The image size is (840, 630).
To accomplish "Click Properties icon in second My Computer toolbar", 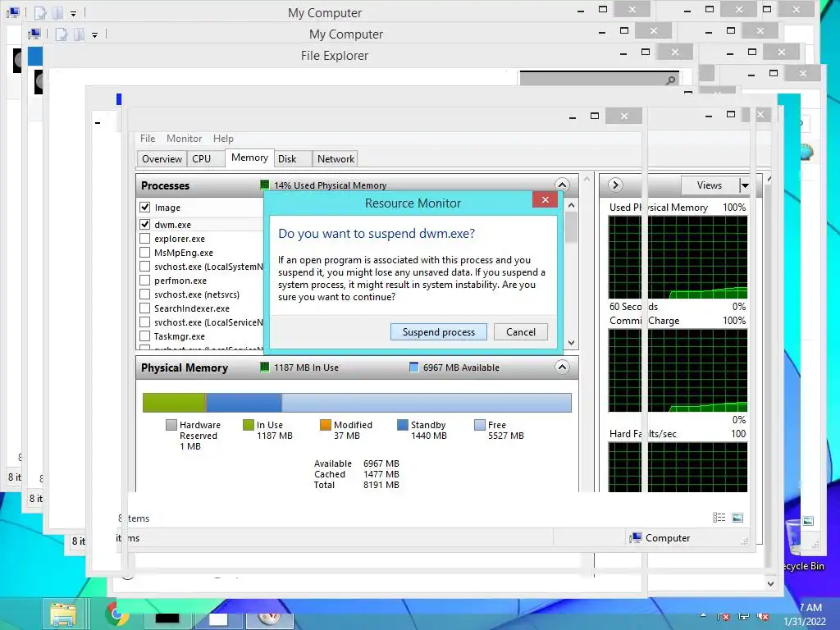I will (x=61, y=34).
